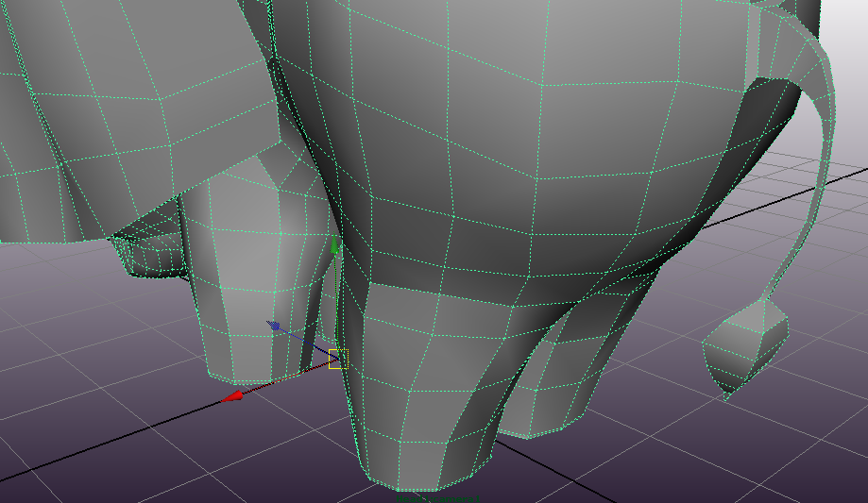Grab the green Y-axis move arrow
Image resolution: width=868 pixels, height=503 pixels.
click(x=335, y=244)
